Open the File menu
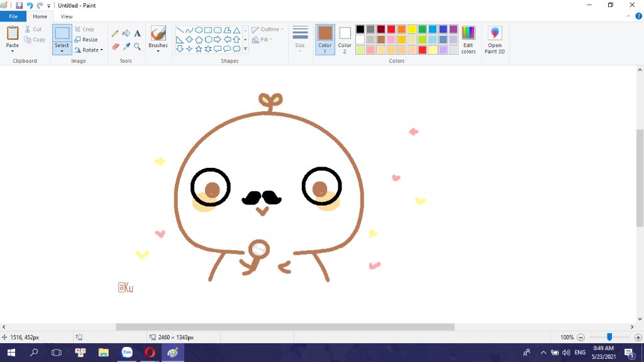 (13, 16)
